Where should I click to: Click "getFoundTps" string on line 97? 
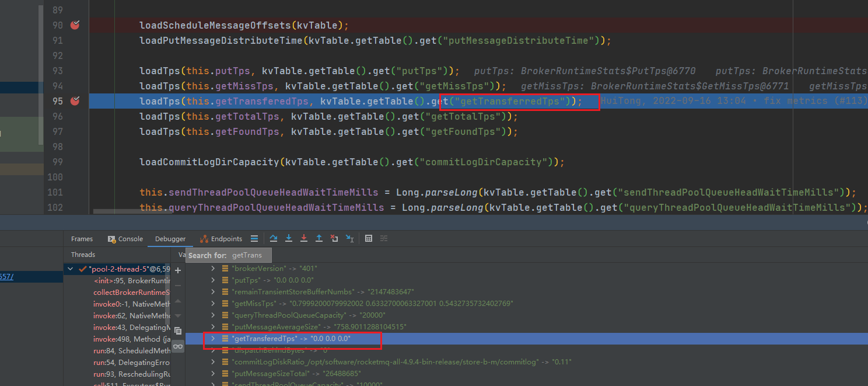pyautogui.click(x=463, y=131)
